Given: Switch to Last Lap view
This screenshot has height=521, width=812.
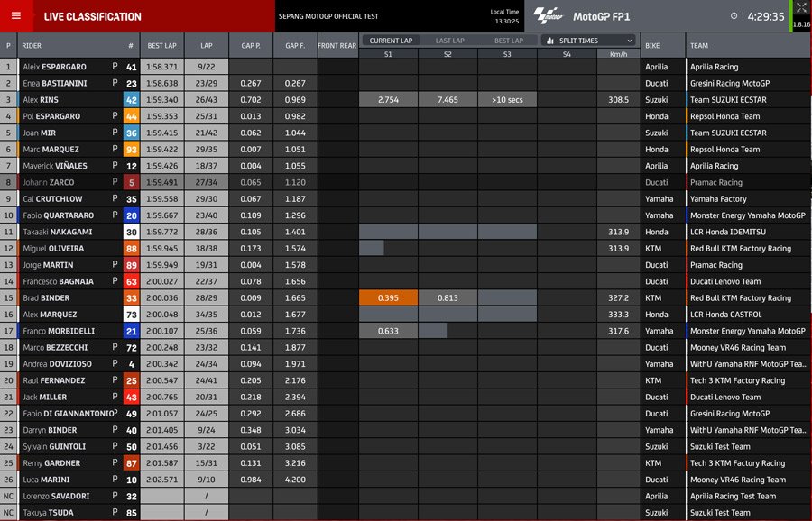Looking at the screenshot, I should [449, 41].
